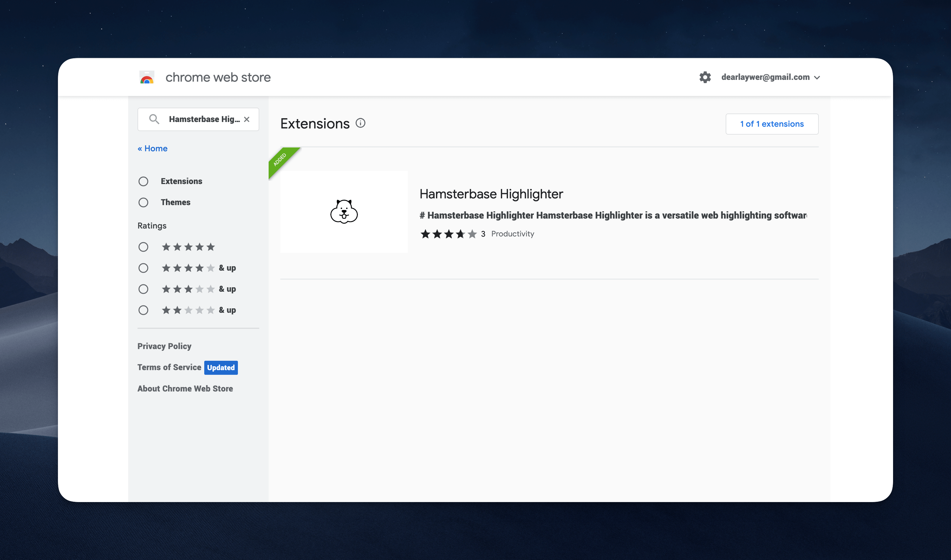Clear the search with the X icon
The image size is (951, 560).
point(247,119)
